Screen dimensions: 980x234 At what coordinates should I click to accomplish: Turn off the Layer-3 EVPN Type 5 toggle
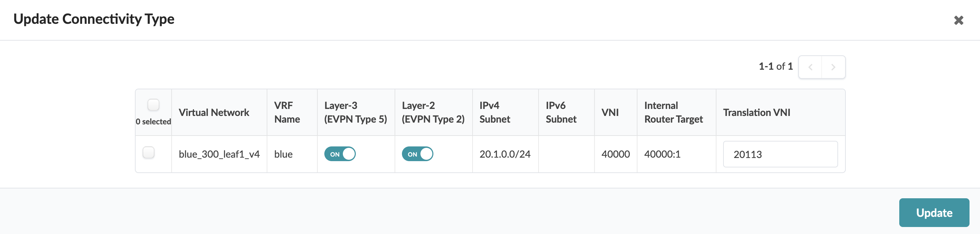[340, 154]
